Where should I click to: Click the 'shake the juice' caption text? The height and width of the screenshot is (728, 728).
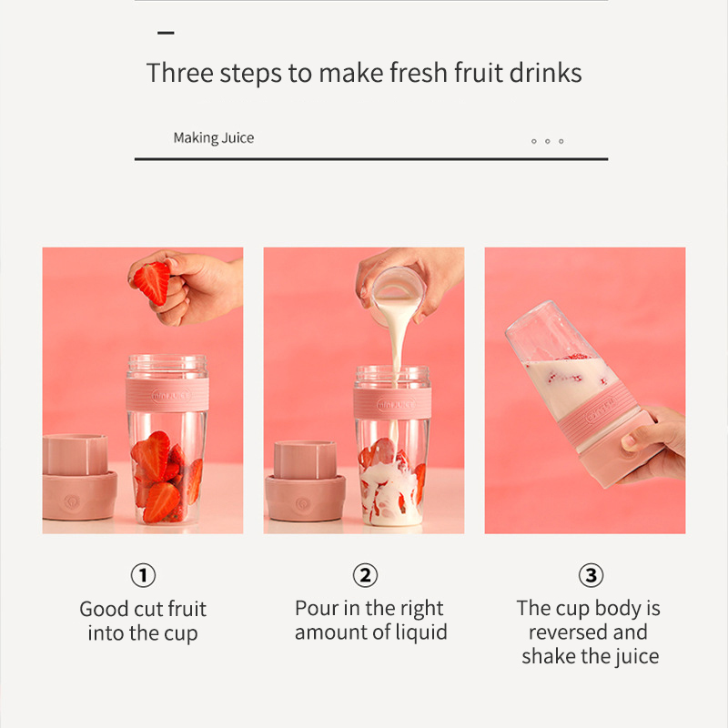tap(590, 657)
